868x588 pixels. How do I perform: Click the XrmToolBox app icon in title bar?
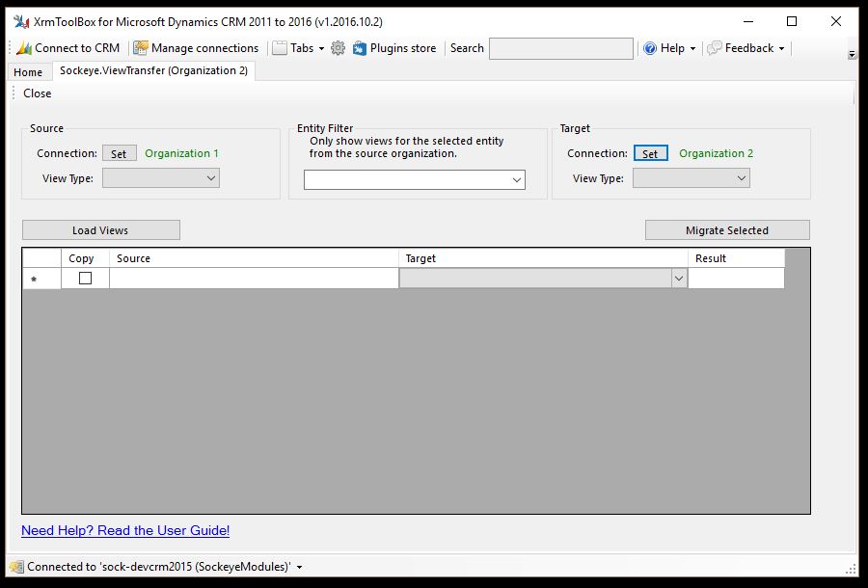pyautogui.click(x=21, y=21)
